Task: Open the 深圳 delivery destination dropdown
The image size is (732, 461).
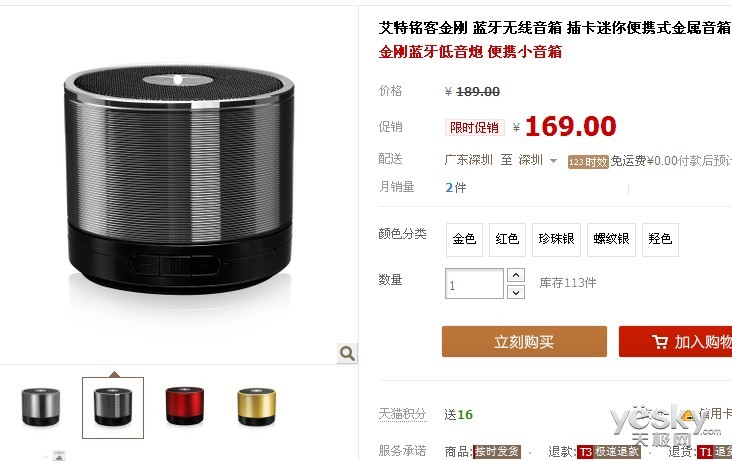Action: point(538,160)
